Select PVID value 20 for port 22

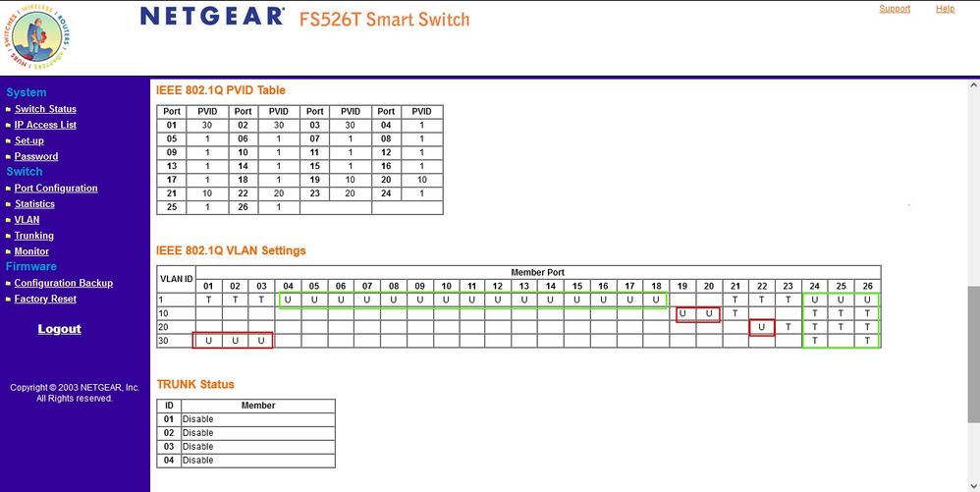[x=279, y=193]
